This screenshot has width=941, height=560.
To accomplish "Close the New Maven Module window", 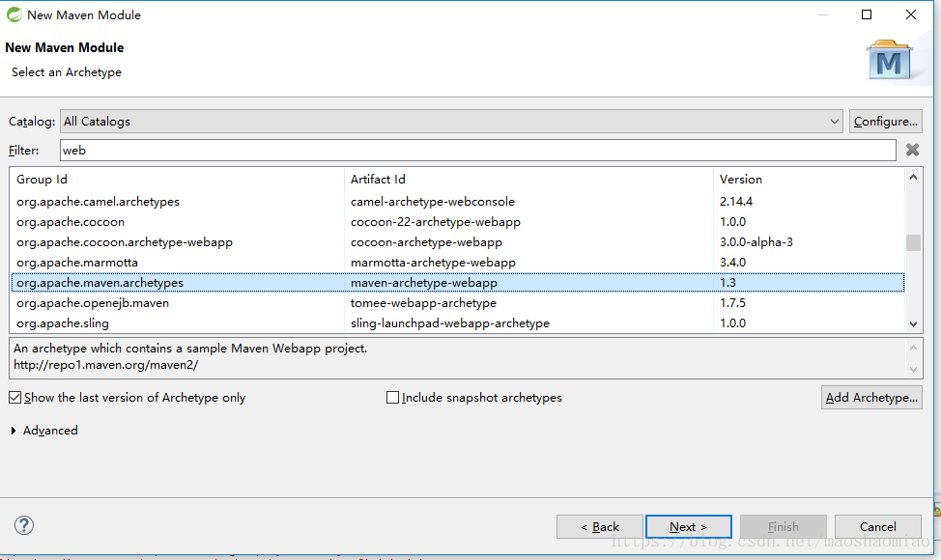I will click(911, 14).
